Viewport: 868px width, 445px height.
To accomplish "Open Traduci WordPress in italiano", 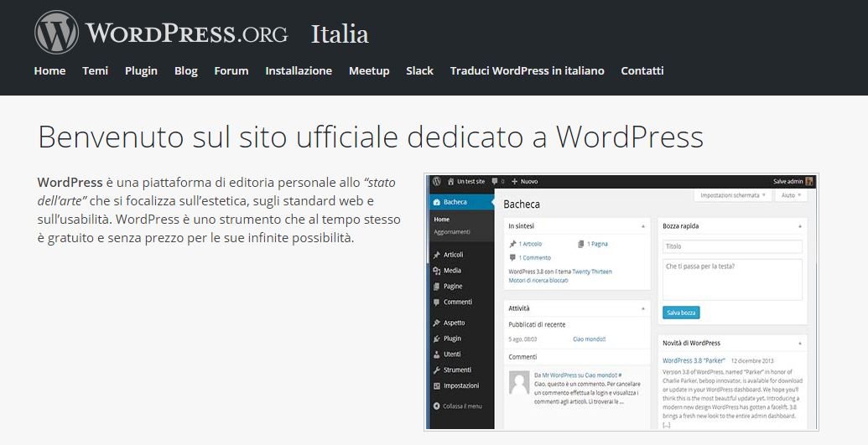I will [527, 71].
